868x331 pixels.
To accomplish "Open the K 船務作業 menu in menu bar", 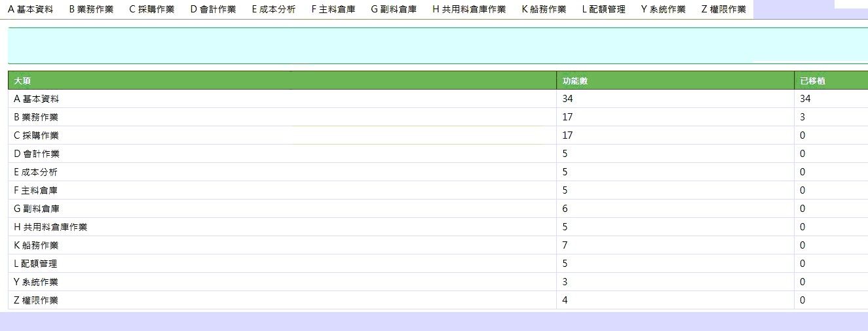I will (544, 9).
